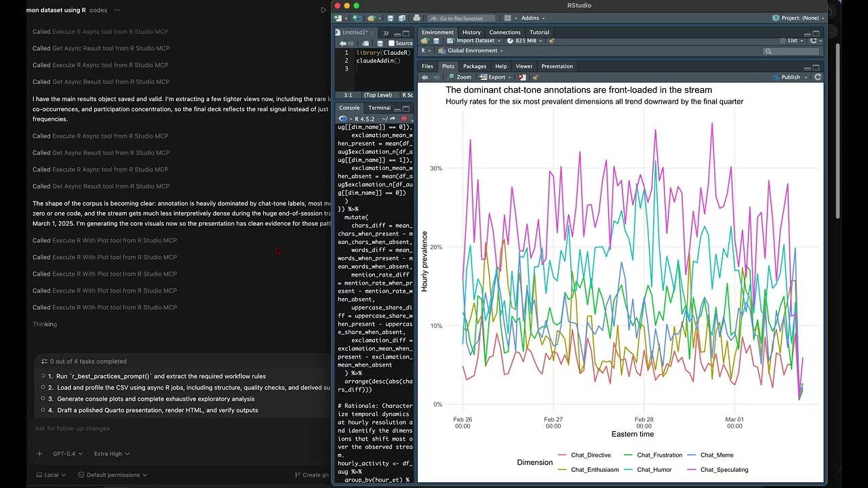Screen dimensions: 868x488
Task: Toggle the Source on Save checkbox
Action: [x=391, y=43]
